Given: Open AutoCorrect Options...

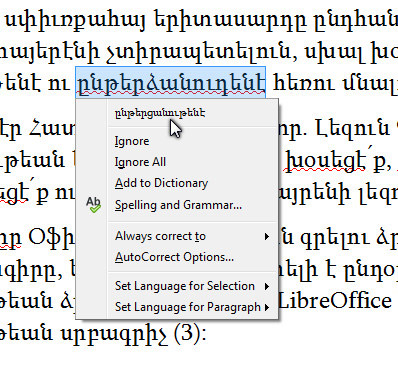Looking at the screenshot, I should click(x=174, y=257).
